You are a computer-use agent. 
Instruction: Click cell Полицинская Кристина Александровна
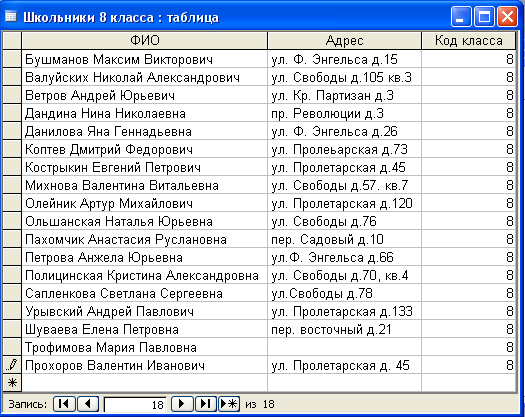pyautogui.click(x=144, y=275)
